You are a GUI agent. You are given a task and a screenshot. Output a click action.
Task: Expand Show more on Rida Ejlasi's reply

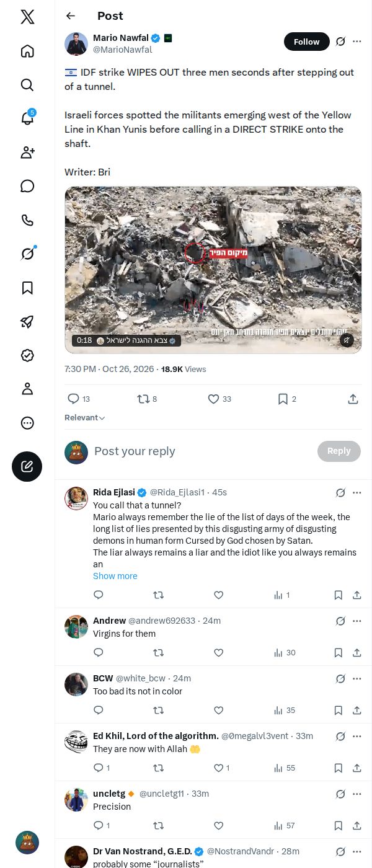[x=115, y=576]
